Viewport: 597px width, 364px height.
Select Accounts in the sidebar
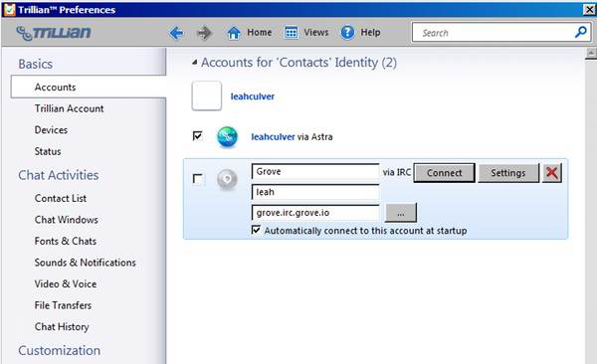[x=89, y=87]
